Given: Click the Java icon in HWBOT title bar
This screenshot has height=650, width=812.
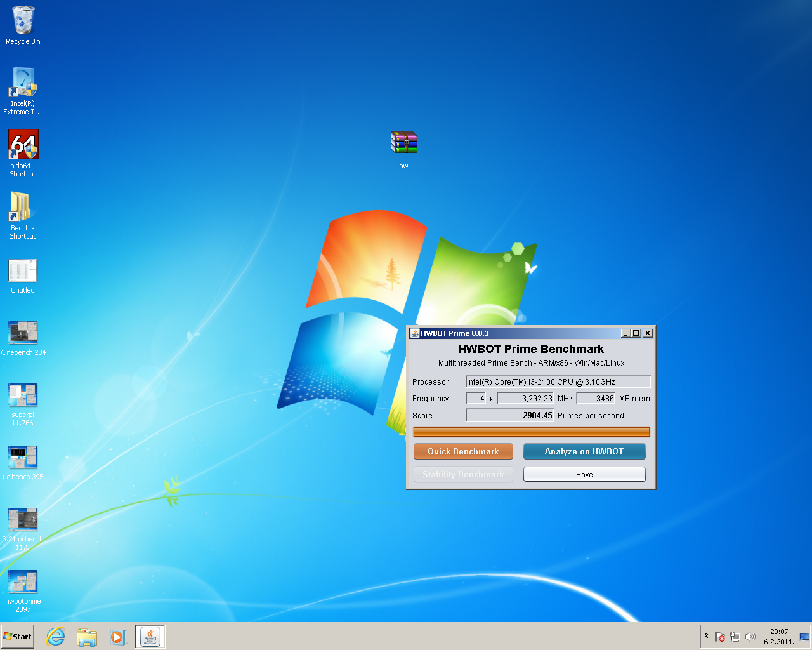Looking at the screenshot, I should (x=415, y=333).
